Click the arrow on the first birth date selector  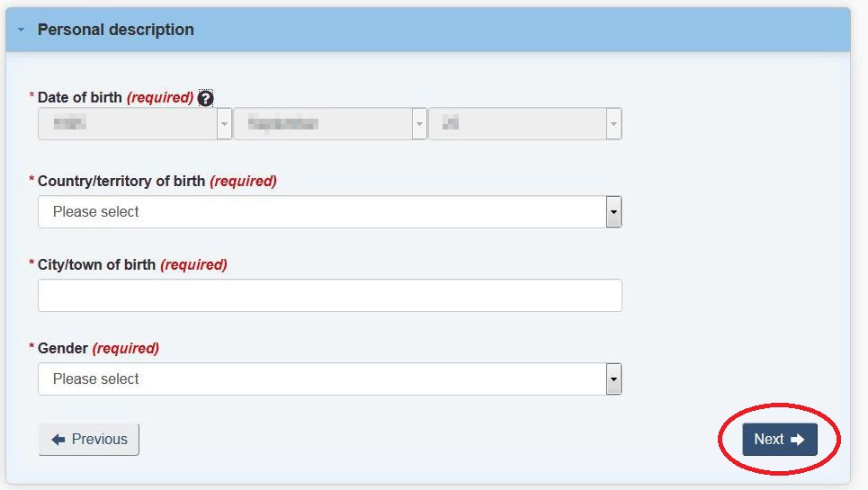(224, 124)
